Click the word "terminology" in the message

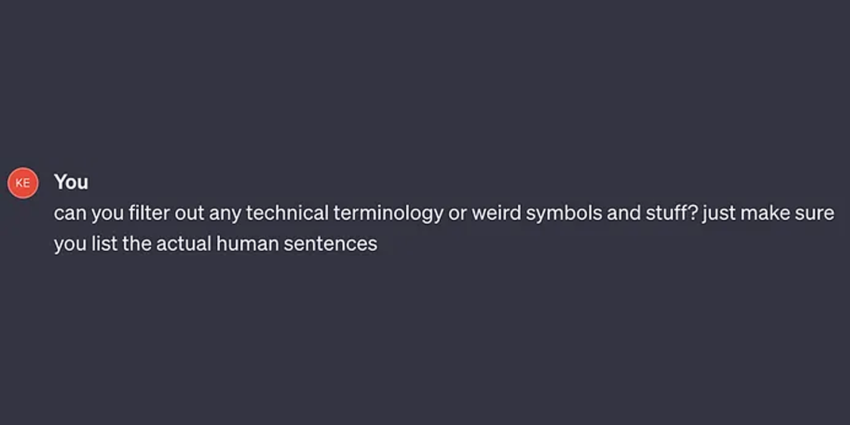click(388, 214)
